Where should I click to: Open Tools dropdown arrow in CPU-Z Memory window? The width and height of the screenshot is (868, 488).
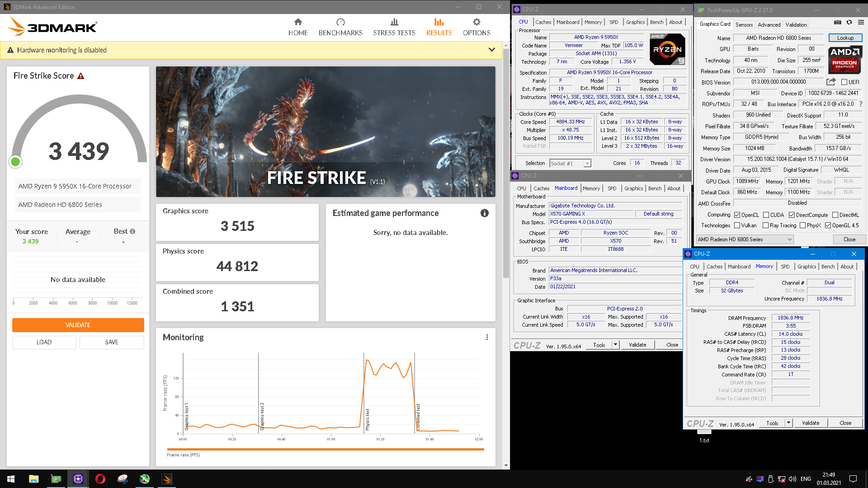788,423
